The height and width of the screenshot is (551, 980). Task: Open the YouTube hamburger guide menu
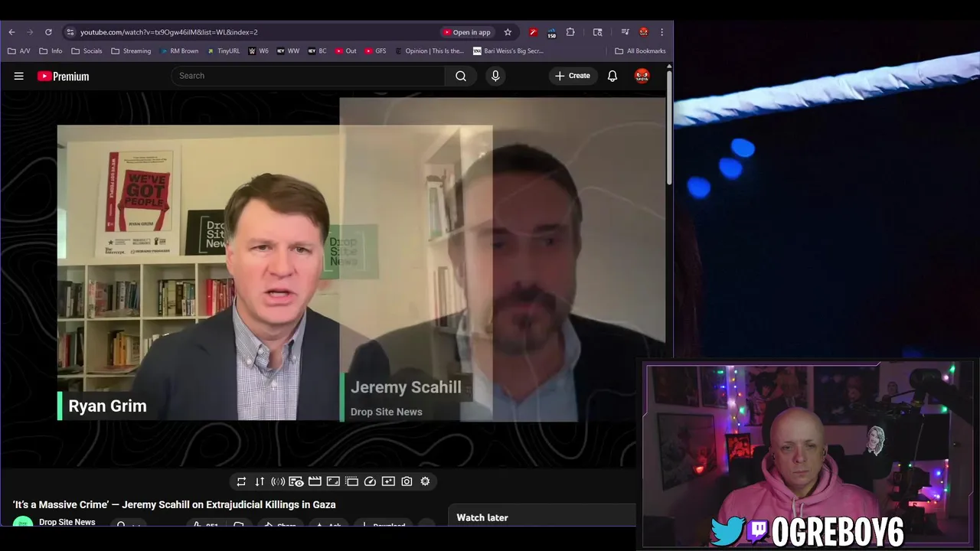pyautogui.click(x=19, y=76)
